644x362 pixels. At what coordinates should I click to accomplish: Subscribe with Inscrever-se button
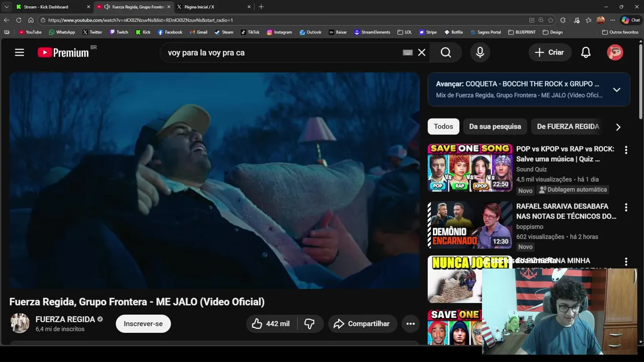[143, 324]
